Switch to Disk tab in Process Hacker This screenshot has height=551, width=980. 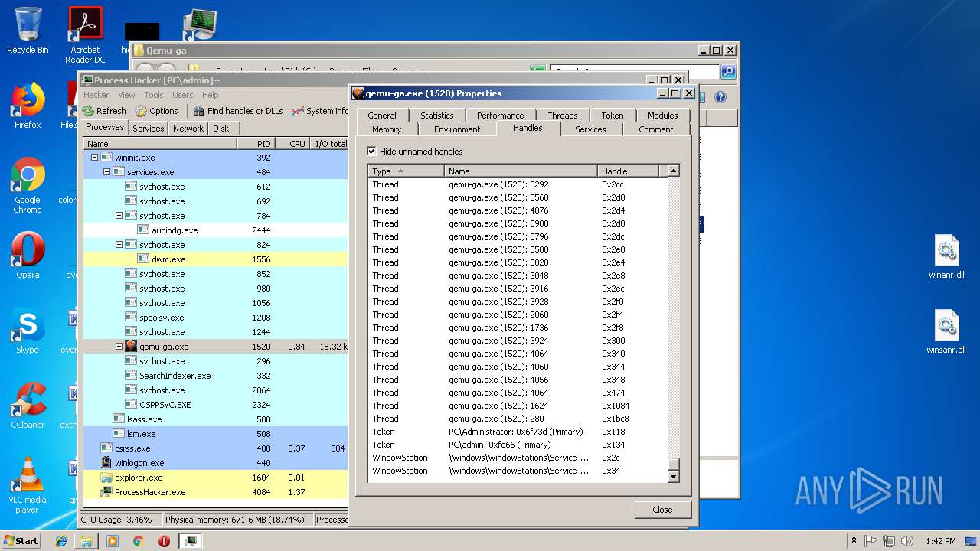tap(220, 129)
